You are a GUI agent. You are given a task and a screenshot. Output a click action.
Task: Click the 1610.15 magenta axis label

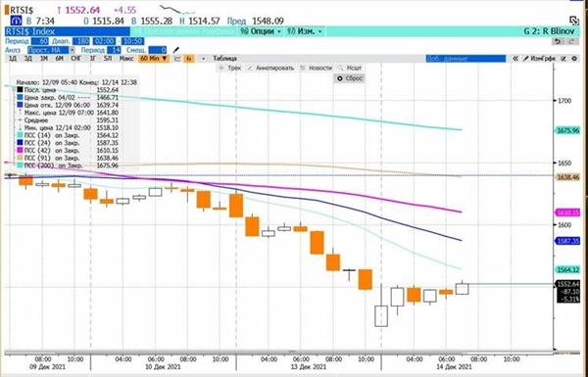567,212
